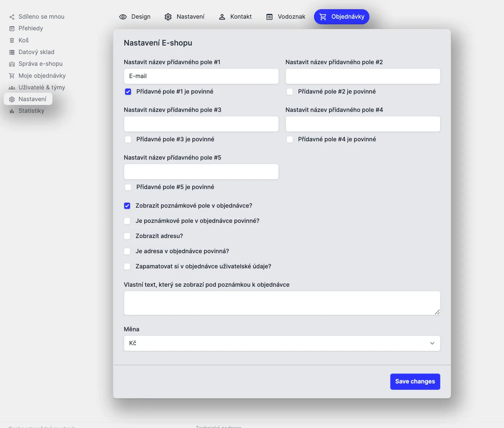Screen dimensions: 504x428
Task: Uncheck Přídavné pole #1 je povinné
Action: click(x=128, y=92)
